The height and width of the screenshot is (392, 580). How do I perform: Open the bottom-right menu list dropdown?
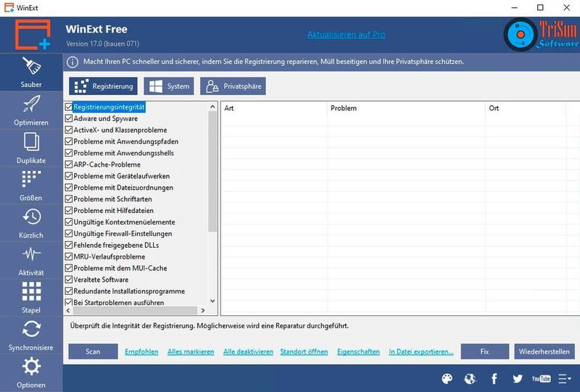[x=565, y=379]
